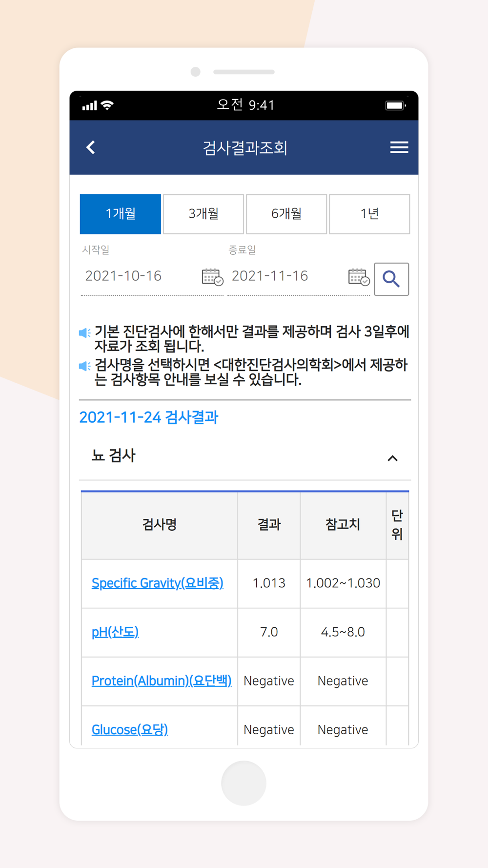The height and width of the screenshot is (868, 488).
Task: Select the 1개월 period tab
Action: pyautogui.click(x=121, y=214)
